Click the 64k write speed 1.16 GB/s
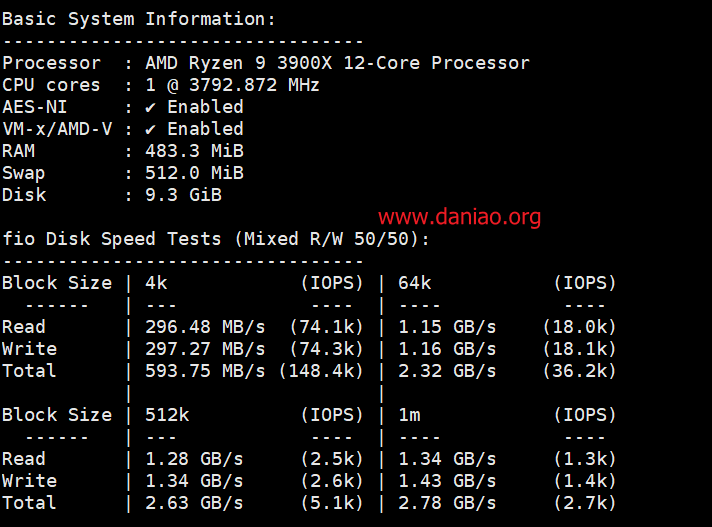 (x=447, y=349)
